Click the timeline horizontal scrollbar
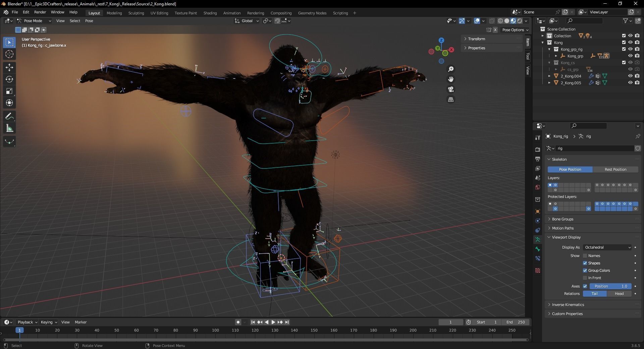Image resolution: width=644 pixels, height=349 pixels. tap(266, 340)
